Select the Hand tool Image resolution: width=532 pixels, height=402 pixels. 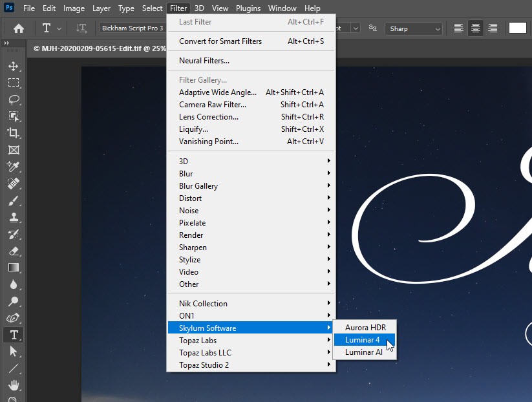14,385
